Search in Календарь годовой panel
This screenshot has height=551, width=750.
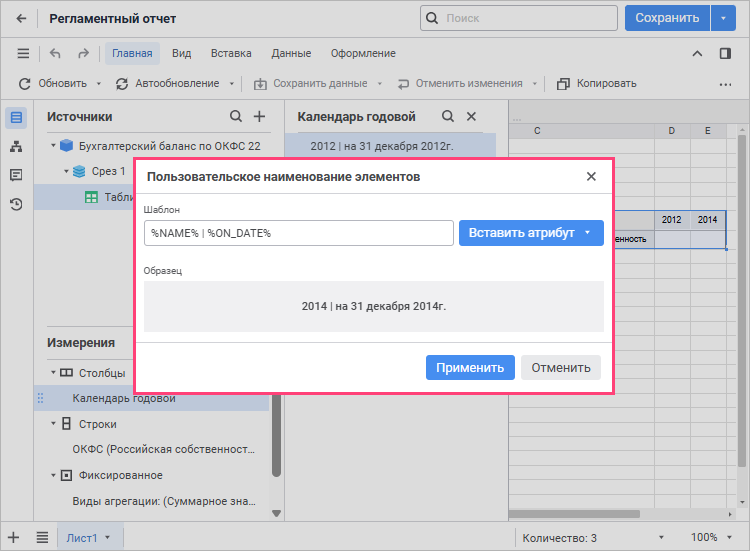pos(448,116)
